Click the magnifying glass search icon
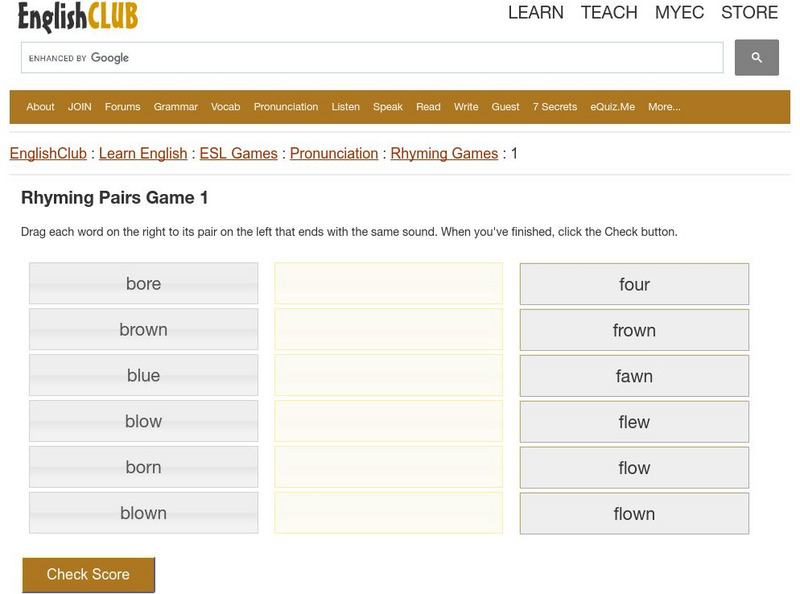The height and width of the screenshot is (594, 800). [x=757, y=57]
